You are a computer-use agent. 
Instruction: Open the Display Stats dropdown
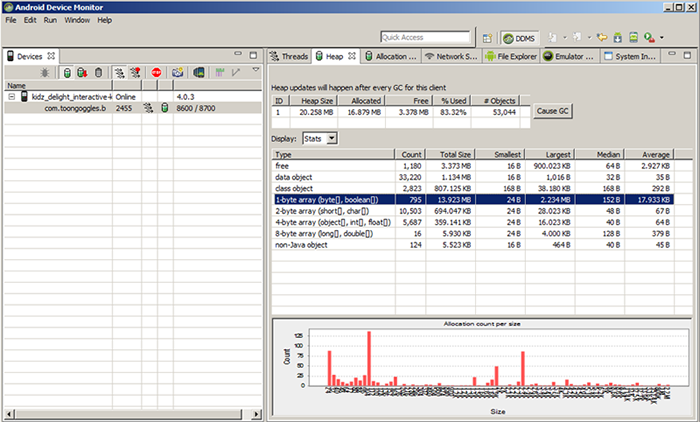tap(331, 138)
